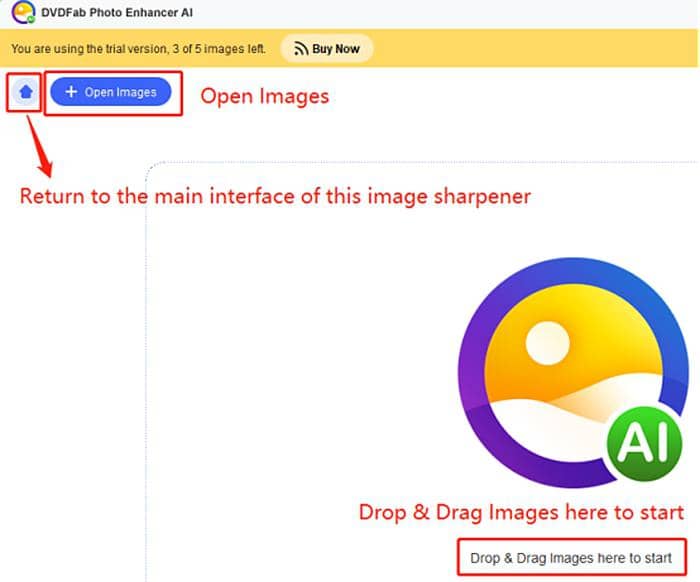The image size is (700, 582).
Task: Click the trial version notice text
Action: pyautogui.click(x=138, y=49)
